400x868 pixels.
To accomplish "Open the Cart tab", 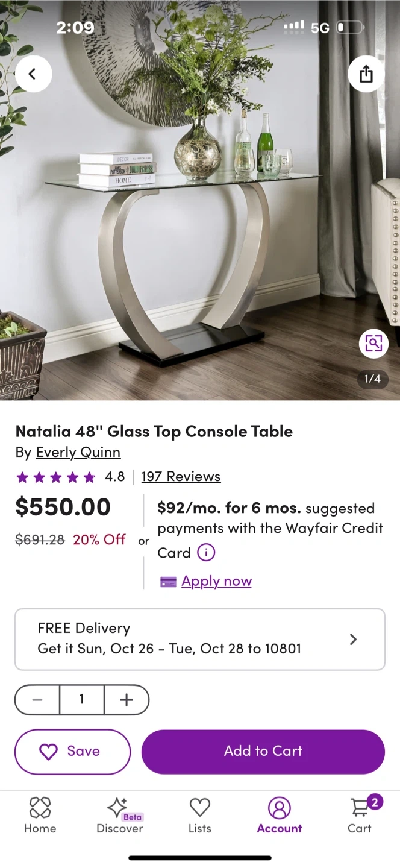I will click(x=360, y=816).
